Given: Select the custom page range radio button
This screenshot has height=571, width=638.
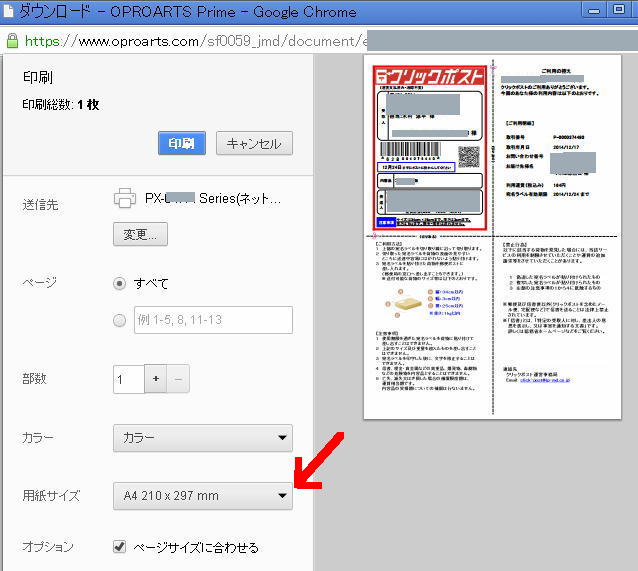Looking at the screenshot, I should 119,320.
